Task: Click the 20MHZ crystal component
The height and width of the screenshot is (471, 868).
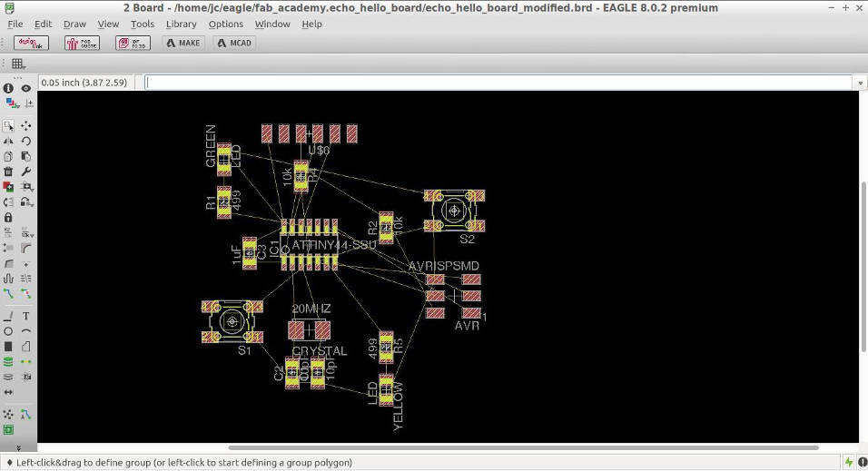Action: tap(310, 330)
